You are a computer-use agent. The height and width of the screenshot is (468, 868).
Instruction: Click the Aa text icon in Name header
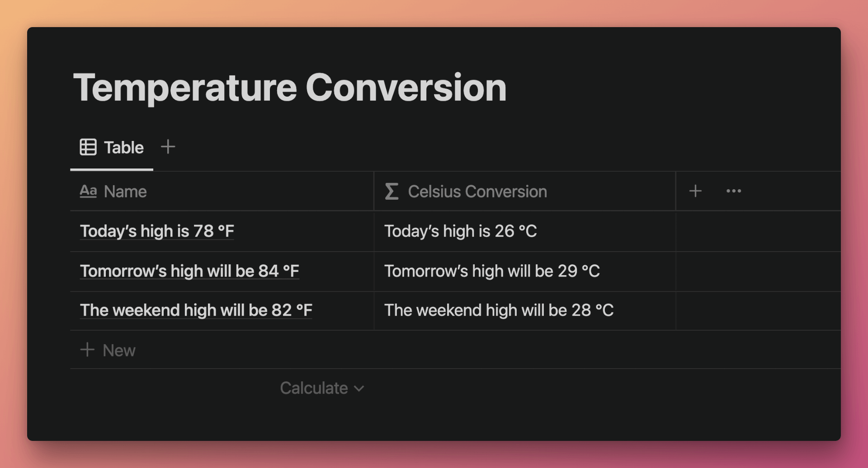[x=88, y=191]
